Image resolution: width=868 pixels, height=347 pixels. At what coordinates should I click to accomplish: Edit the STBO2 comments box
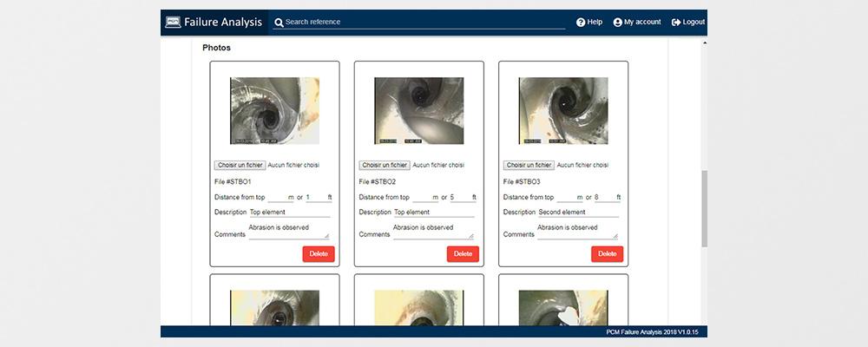click(x=433, y=231)
